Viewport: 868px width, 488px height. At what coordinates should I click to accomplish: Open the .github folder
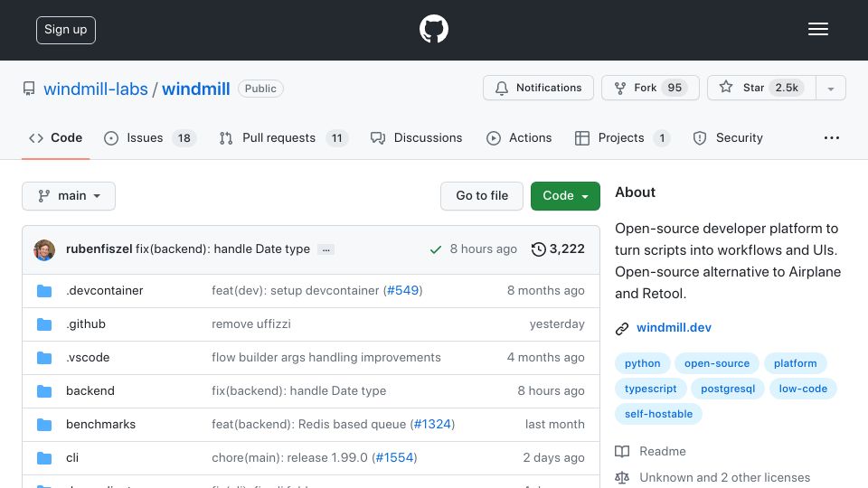pyautogui.click(x=86, y=324)
